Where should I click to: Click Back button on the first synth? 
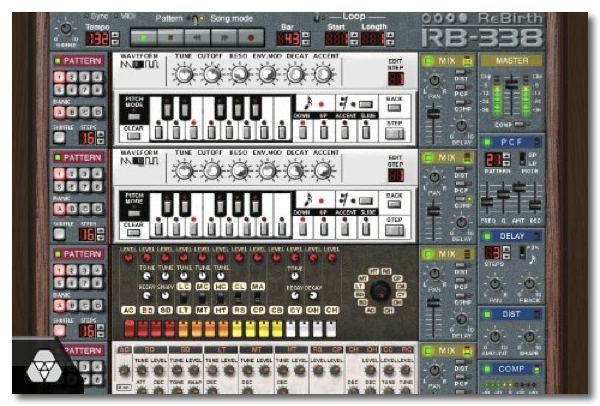[394, 108]
